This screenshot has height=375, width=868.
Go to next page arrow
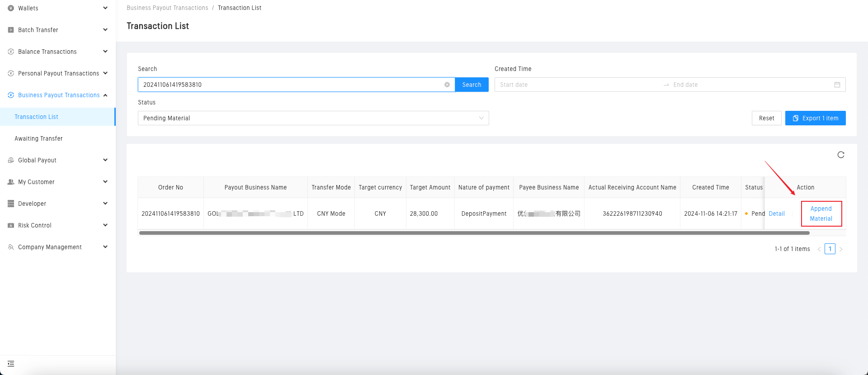(x=841, y=249)
